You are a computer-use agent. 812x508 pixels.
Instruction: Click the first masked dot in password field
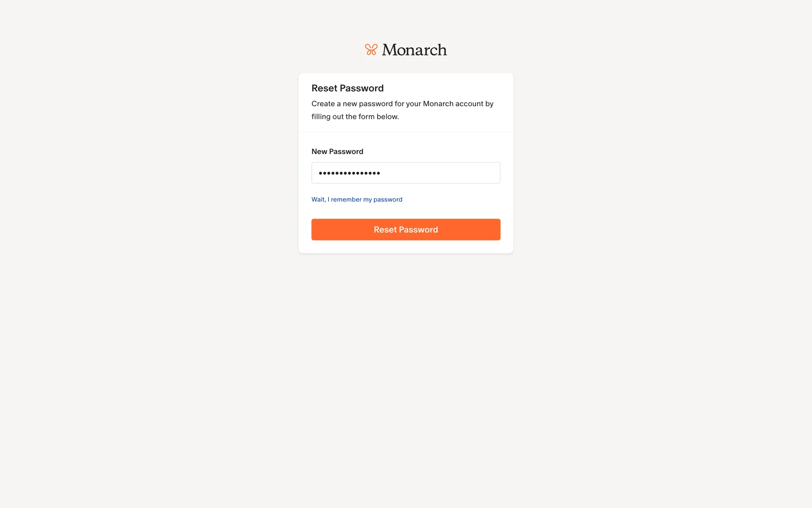tap(321, 173)
